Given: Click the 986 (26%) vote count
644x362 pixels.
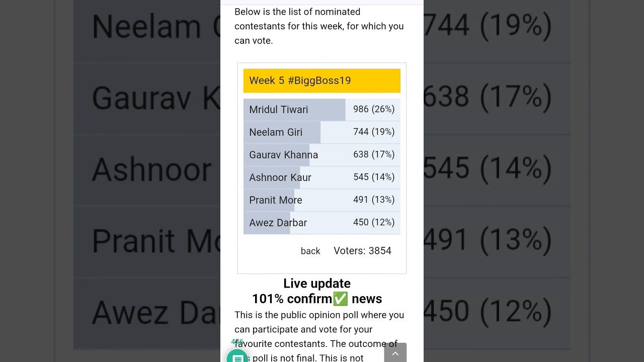Looking at the screenshot, I should pyautogui.click(x=374, y=109).
